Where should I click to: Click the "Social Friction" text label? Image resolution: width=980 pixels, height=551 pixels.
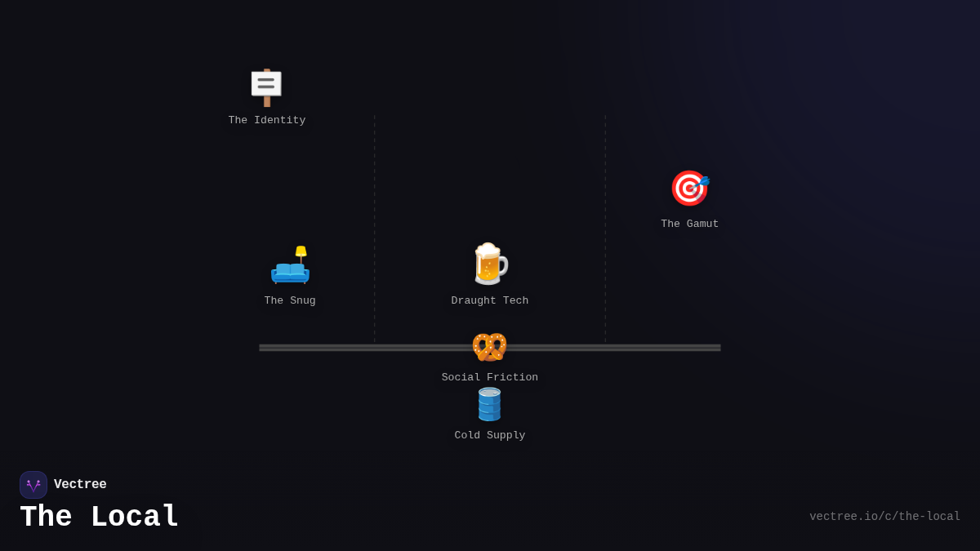click(x=489, y=378)
